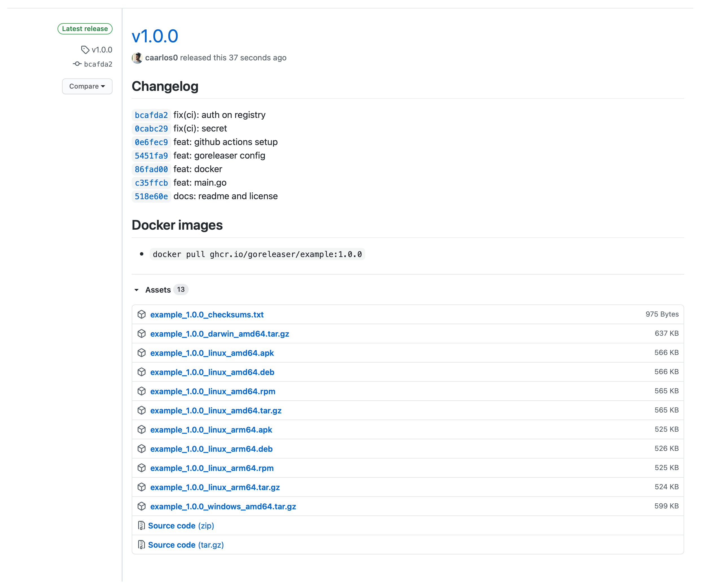Download example_1.0.0_linux_amd64.deb
Image resolution: width=705 pixels, height=588 pixels.
point(212,372)
